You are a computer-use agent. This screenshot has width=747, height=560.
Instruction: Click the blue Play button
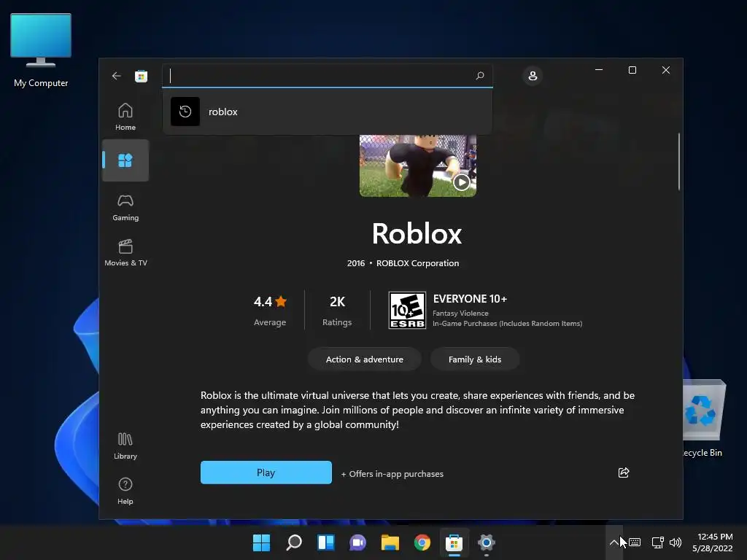coord(266,472)
